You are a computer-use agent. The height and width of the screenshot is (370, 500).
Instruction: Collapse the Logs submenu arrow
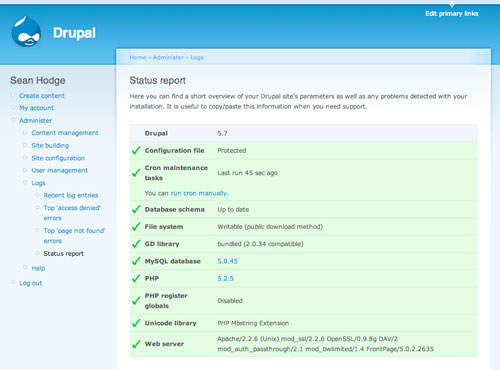(25, 182)
